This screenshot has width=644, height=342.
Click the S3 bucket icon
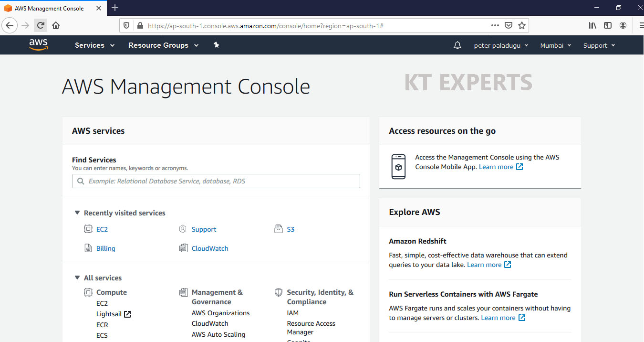tap(279, 229)
